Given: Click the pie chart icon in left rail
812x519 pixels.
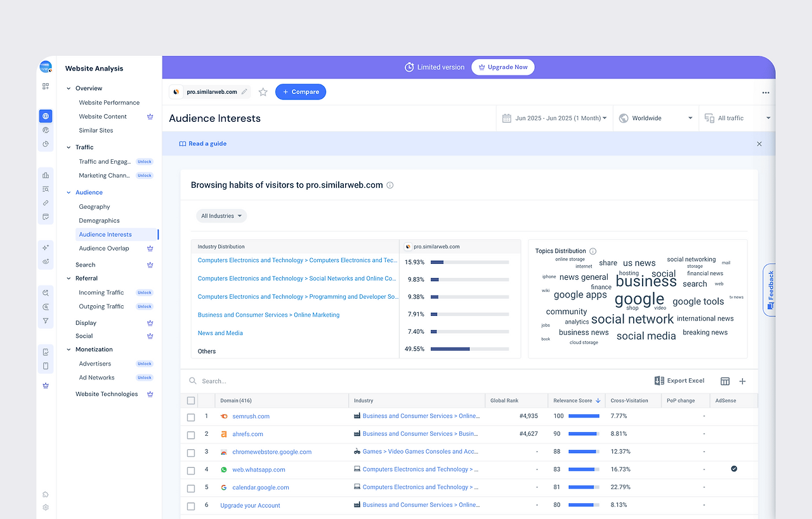Looking at the screenshot, I should coord(46,144).
